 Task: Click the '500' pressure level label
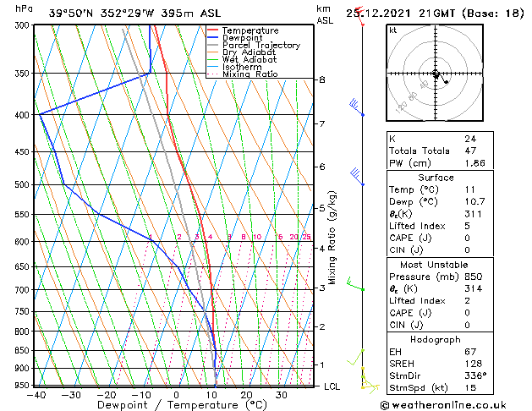tap(22, 185)
